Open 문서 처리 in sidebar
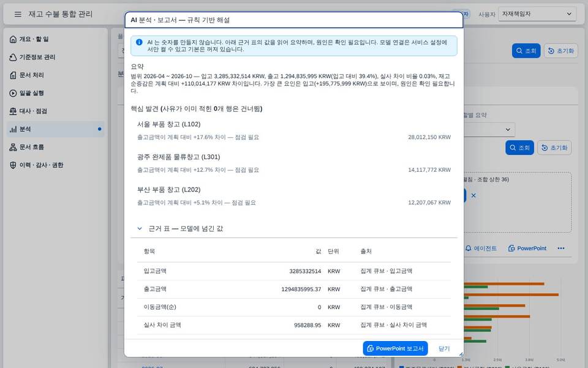This screenshot has height=368, width=588. [56, 75]
